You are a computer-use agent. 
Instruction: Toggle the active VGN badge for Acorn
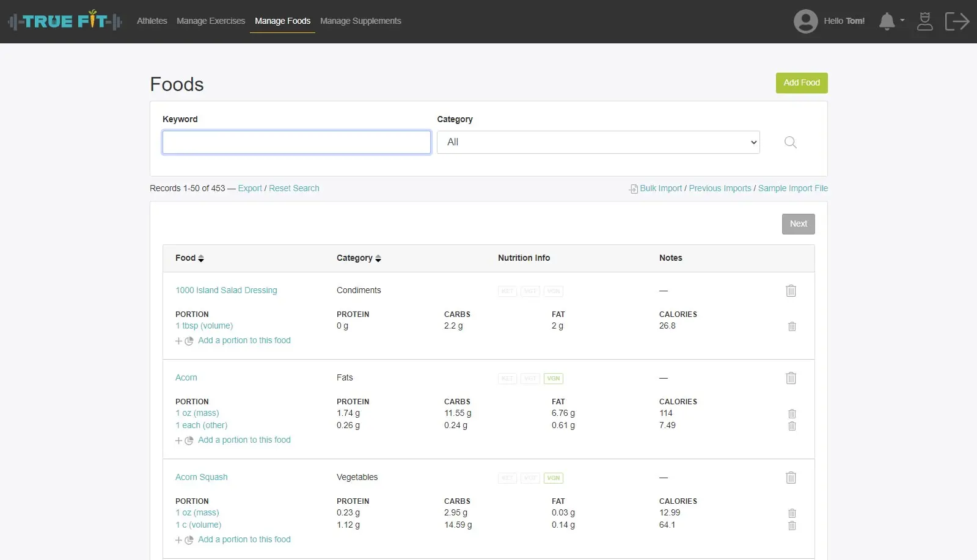coord(554,379)
